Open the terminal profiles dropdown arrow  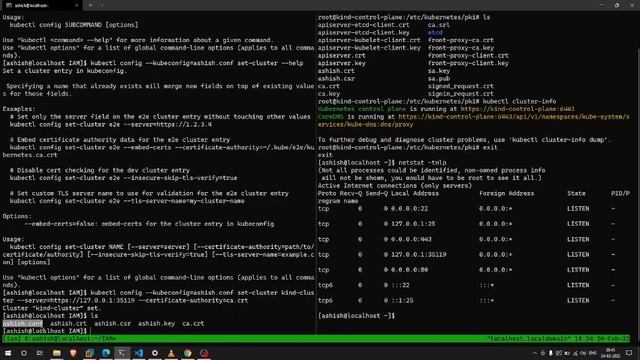tap(102, 5)
